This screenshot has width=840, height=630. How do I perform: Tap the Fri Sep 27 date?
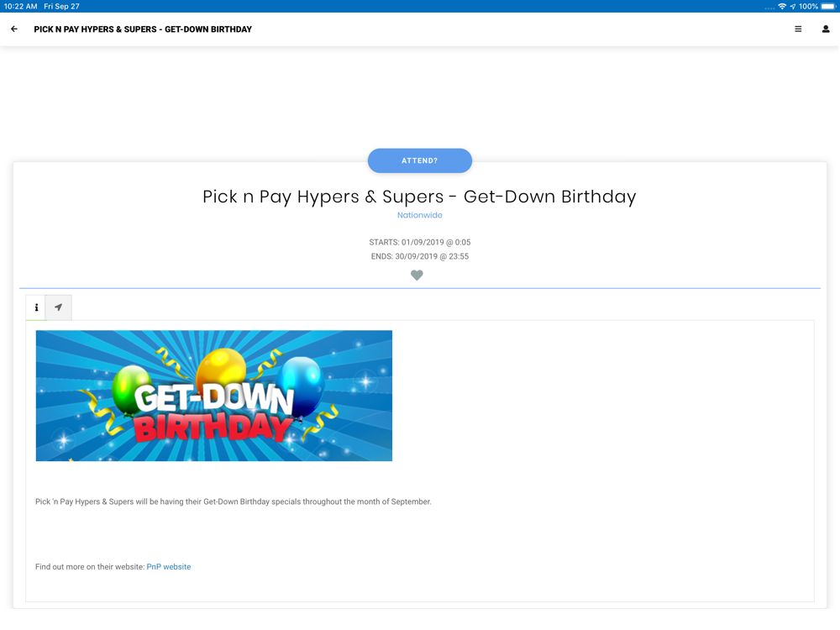61,7
